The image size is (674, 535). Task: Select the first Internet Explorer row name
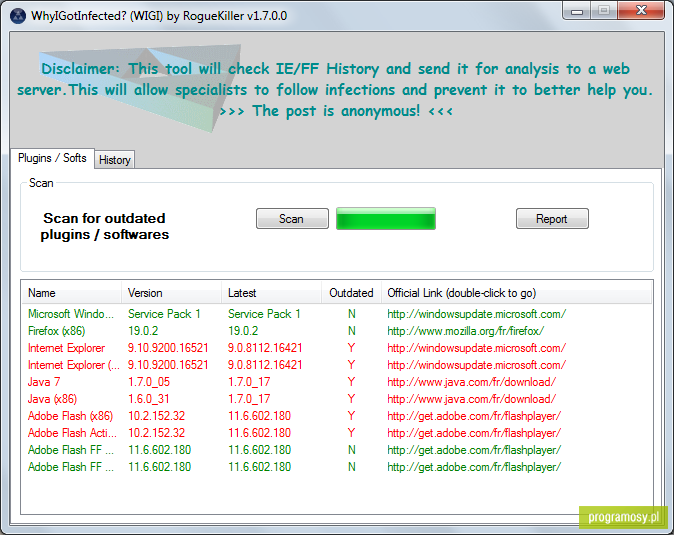(66, 348)
